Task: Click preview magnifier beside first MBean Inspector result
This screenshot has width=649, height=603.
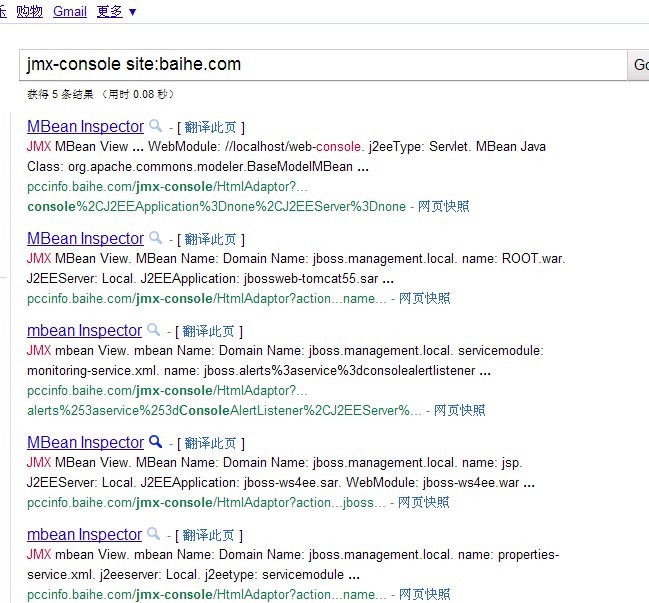Action: coord(156,125)
